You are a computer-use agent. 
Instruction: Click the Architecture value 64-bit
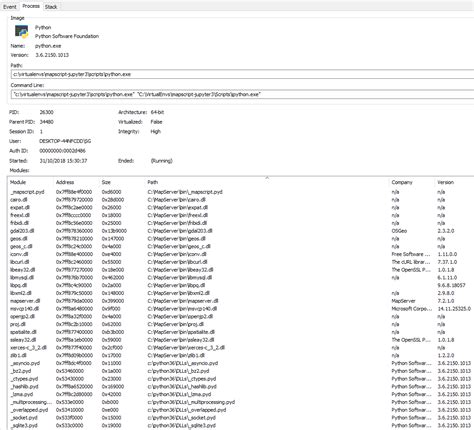157,112
